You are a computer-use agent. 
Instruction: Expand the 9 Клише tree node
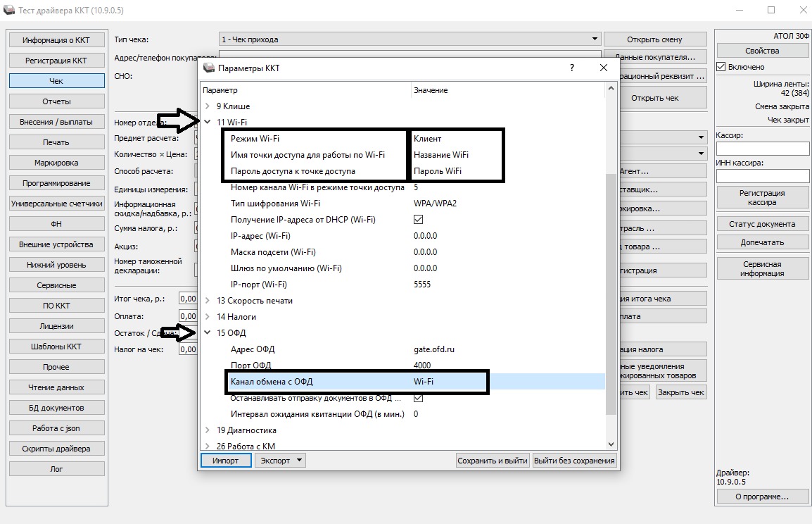pos(208,106)
